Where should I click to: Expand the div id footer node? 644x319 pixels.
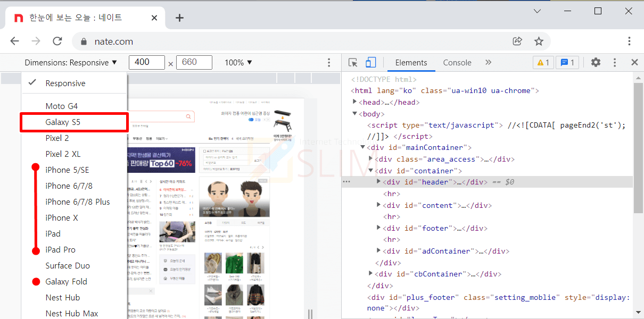coord(378,228)
